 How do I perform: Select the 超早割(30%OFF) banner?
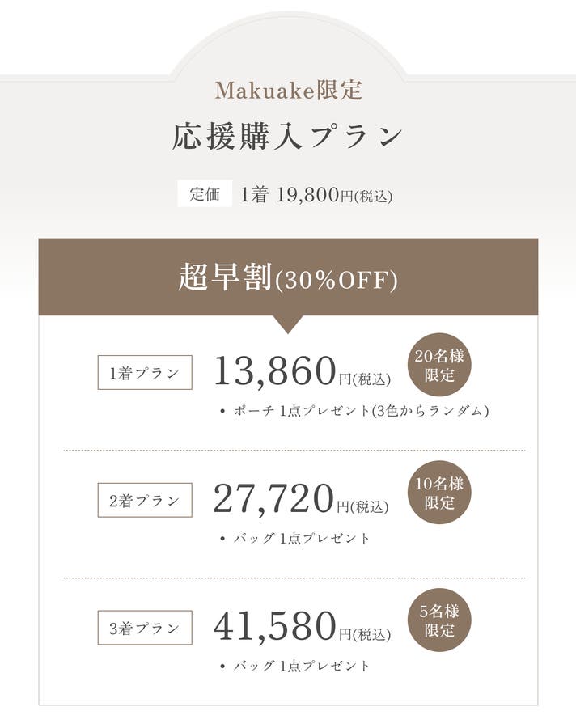[288, 277]
